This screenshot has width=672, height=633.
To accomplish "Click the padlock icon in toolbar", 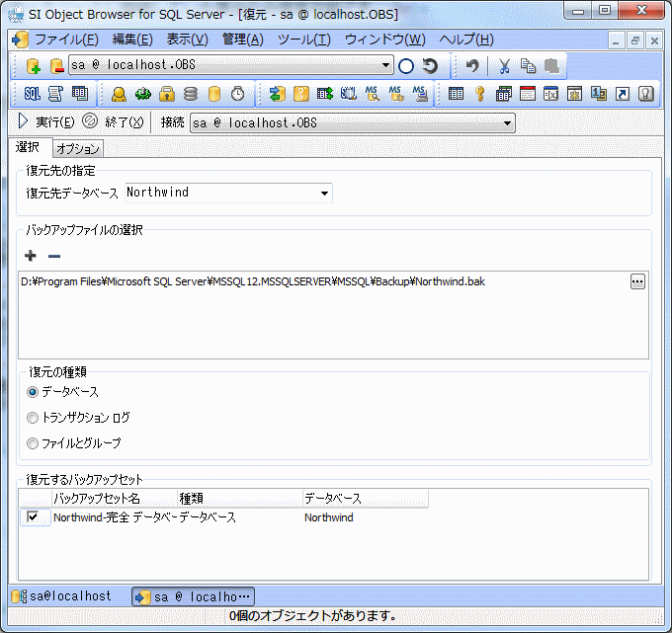I will (x=167, y=94).
